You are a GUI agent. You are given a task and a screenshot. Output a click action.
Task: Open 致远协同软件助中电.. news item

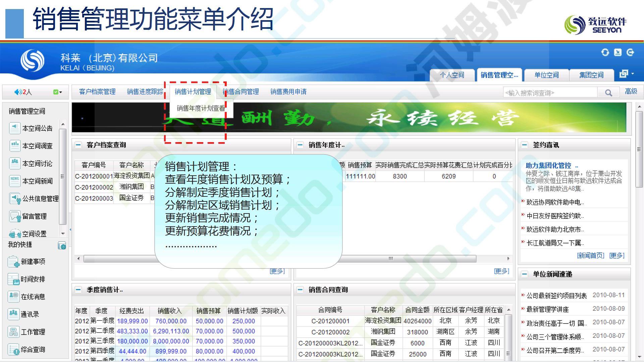(555, 202)
